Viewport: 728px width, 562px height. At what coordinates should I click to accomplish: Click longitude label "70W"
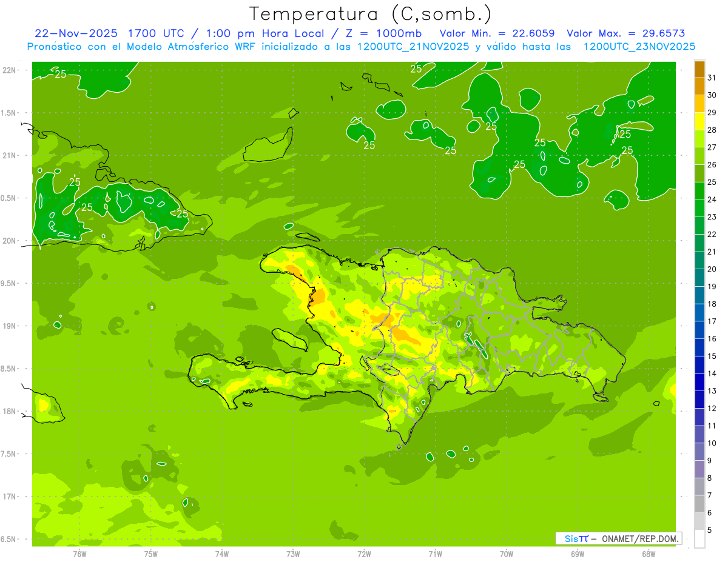pyautogui.click(x=507, y=554)
